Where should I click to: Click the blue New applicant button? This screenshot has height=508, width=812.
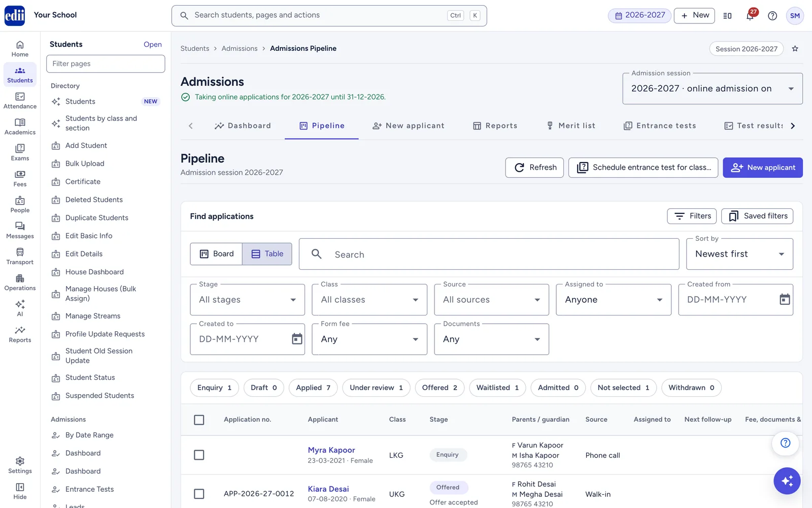763,168
